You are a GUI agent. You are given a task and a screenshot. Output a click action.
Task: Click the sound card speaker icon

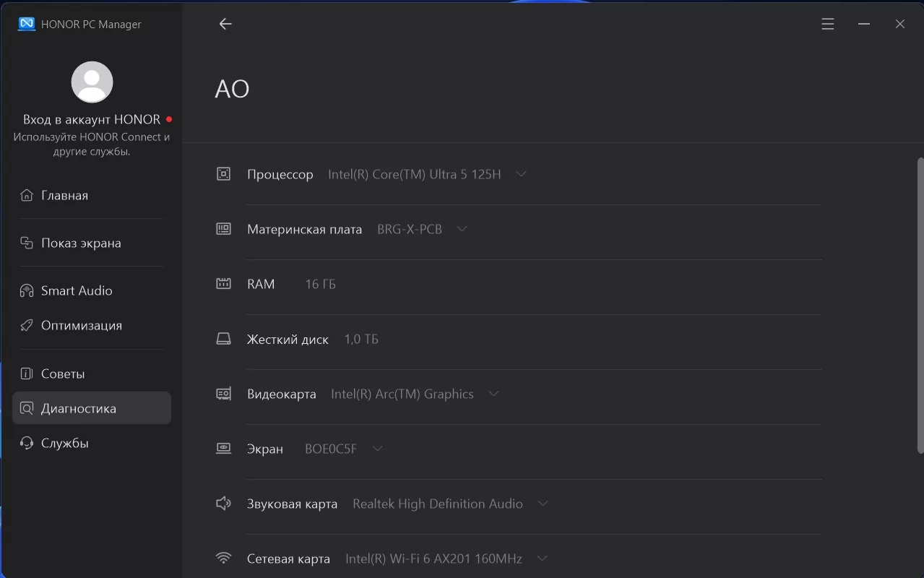point(224,504)
